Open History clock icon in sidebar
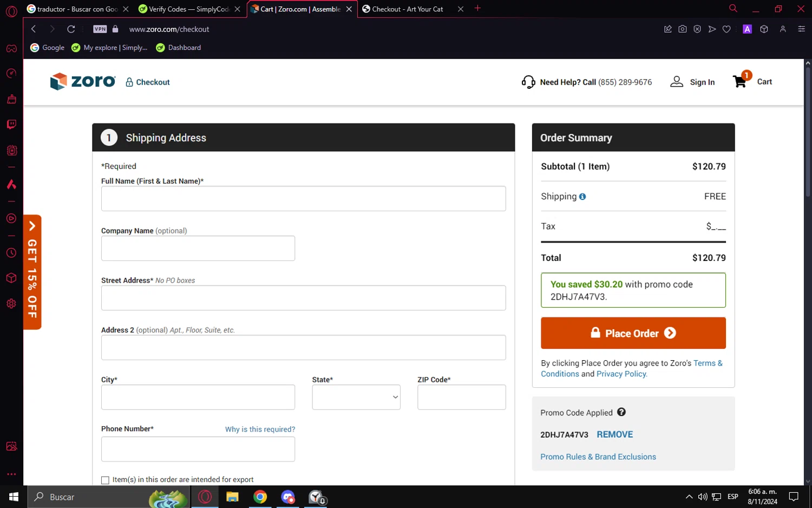Viewport: 812px width, 508px height. 11,253
